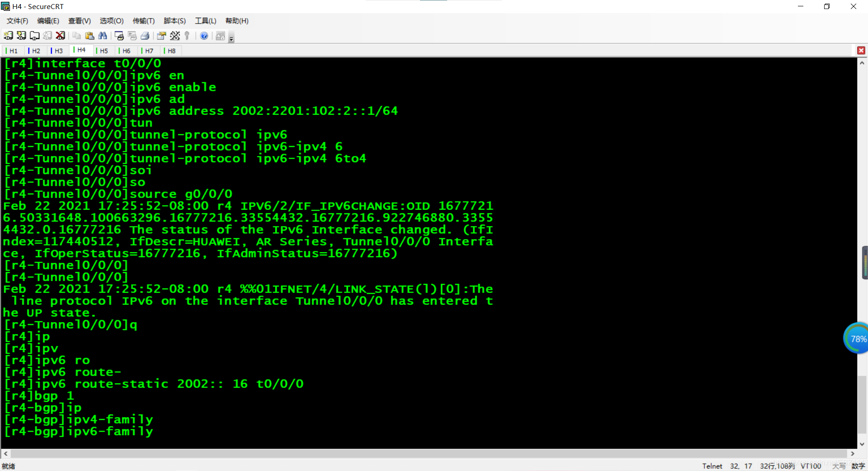Switch to the H1 session tab

pos(13,51)
